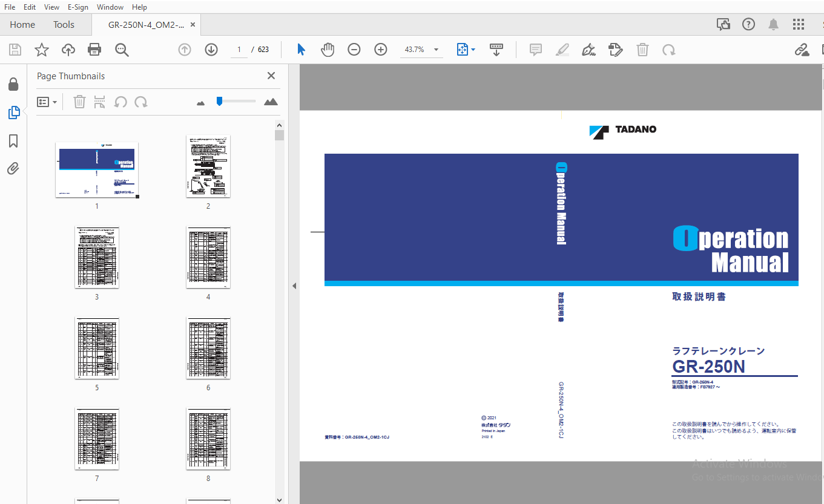
Task: Show the Attachments paperclip panel
Action: (13, 168)
